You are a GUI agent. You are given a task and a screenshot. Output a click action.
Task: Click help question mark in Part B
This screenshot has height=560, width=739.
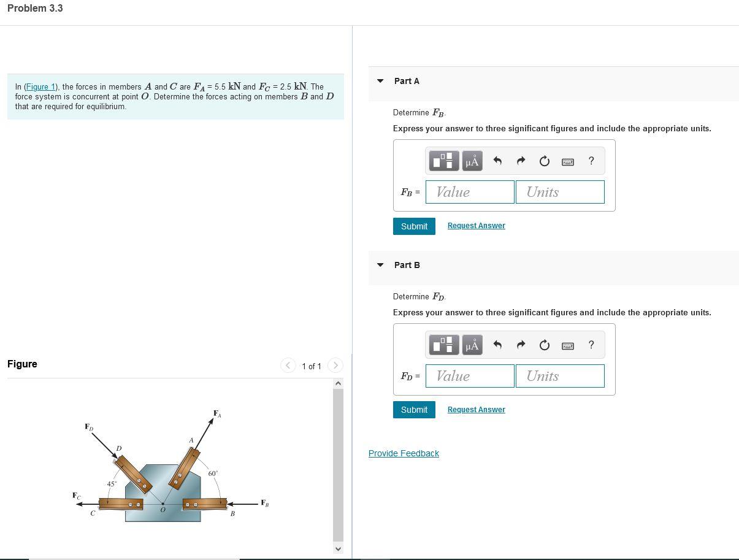[591, 345]
